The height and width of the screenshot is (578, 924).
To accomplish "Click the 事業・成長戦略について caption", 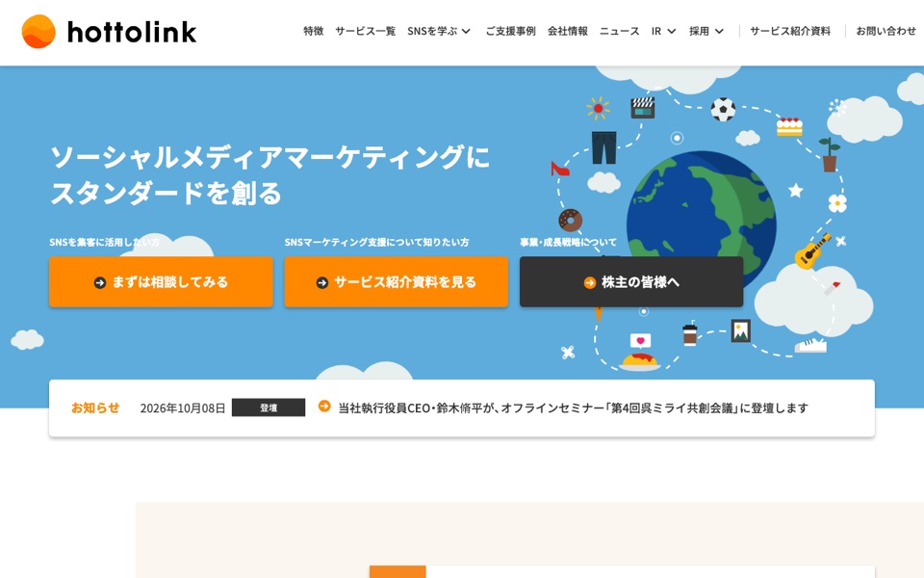I will coord(568,242).
